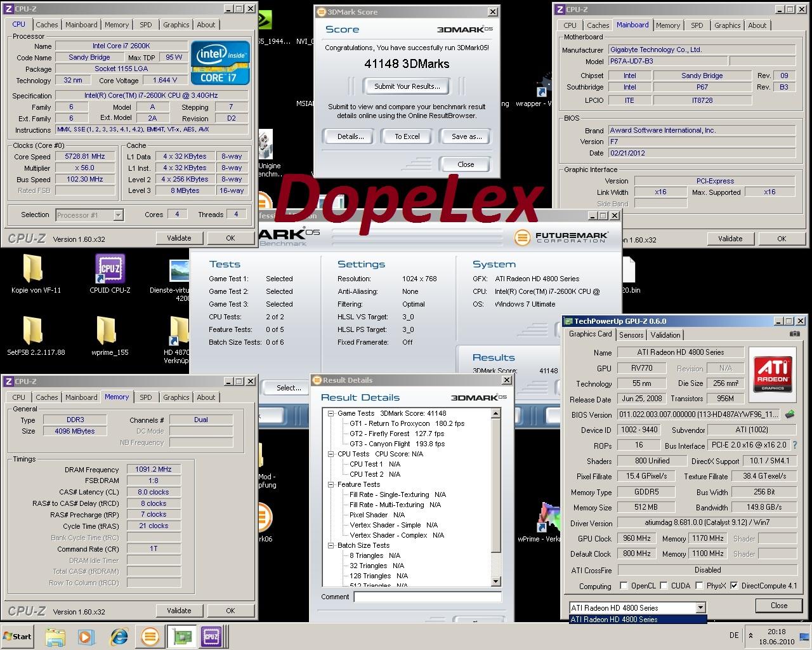This screenshot has width=812, height=650.
Task: Click the GPU-Z BIOS save chip icon
Action: point(790,415)
